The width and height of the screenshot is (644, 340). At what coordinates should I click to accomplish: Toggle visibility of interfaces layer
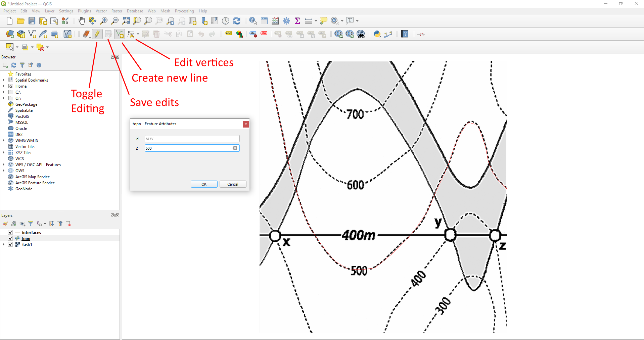pyautogui.click(x=10, y=232)
